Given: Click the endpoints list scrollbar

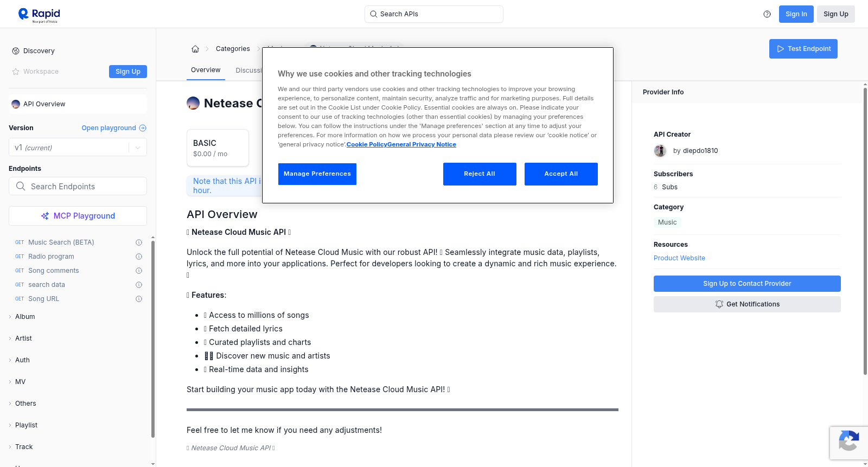Looking at the screenshot, I should tap(153, 339).
